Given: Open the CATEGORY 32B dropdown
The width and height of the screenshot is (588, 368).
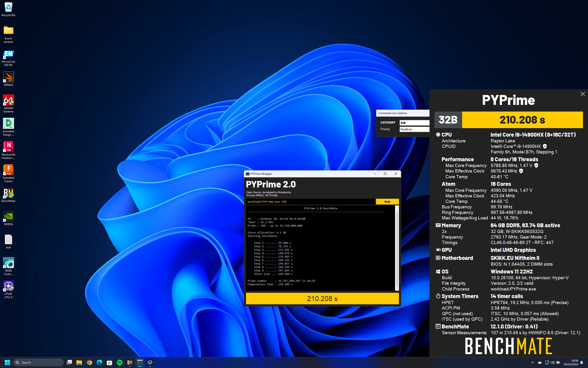Looking at the screenshot, I should pyautogui.click(x=415, y=123).
